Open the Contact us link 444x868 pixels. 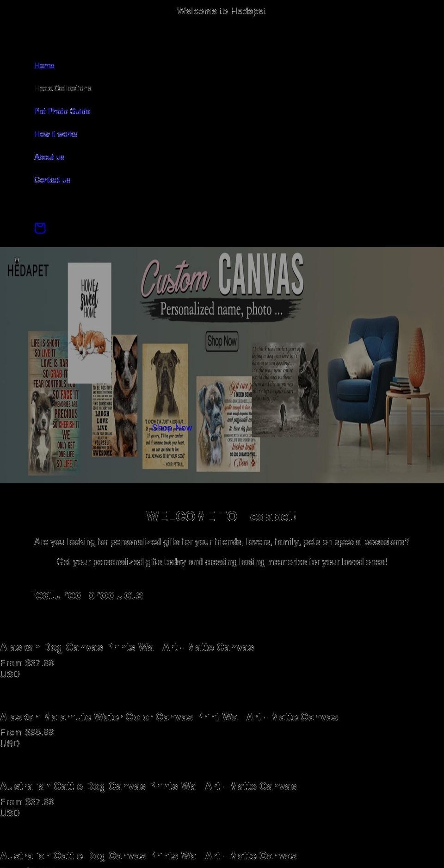[x=52, y=180]
